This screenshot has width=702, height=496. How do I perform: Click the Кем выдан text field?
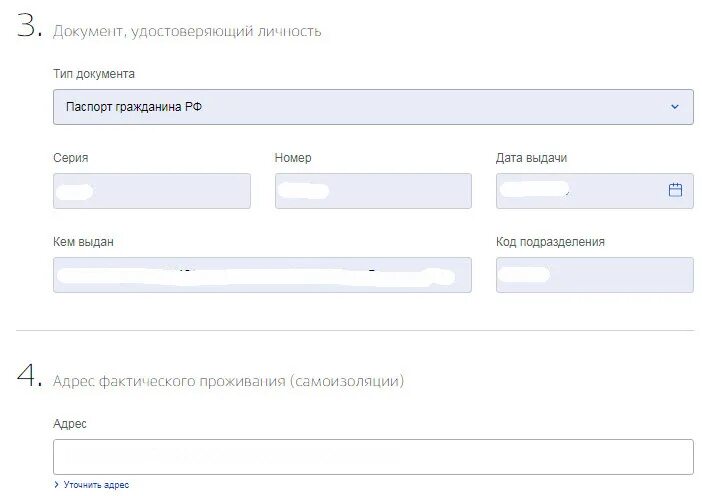pyautogui.click(x=262, y=275)
